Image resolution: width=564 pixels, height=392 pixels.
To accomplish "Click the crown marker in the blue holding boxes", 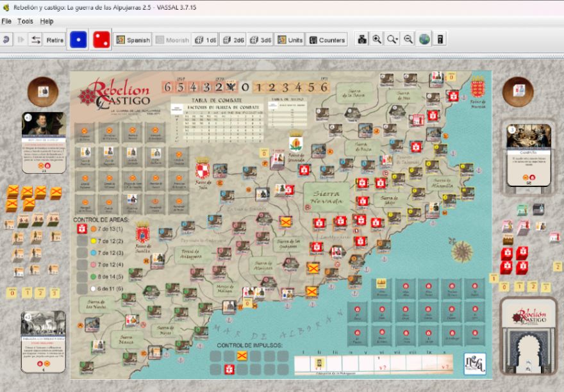I will [x=381, y=284].
